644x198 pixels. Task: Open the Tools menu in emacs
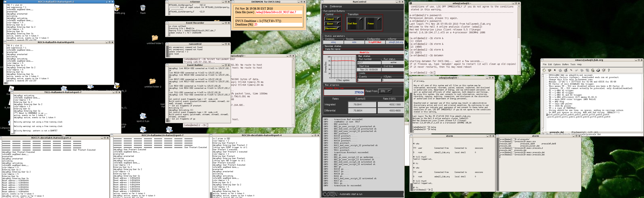click(573, 65)
